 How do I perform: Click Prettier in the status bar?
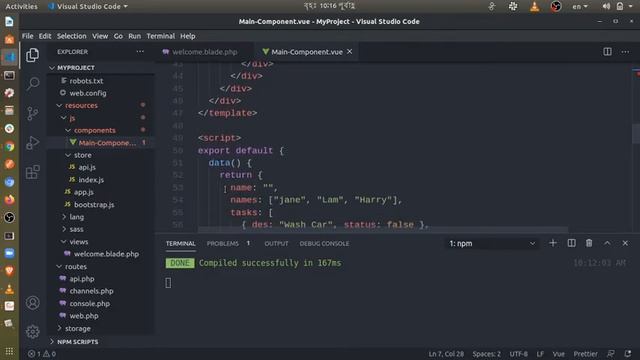tap(585, 354)
